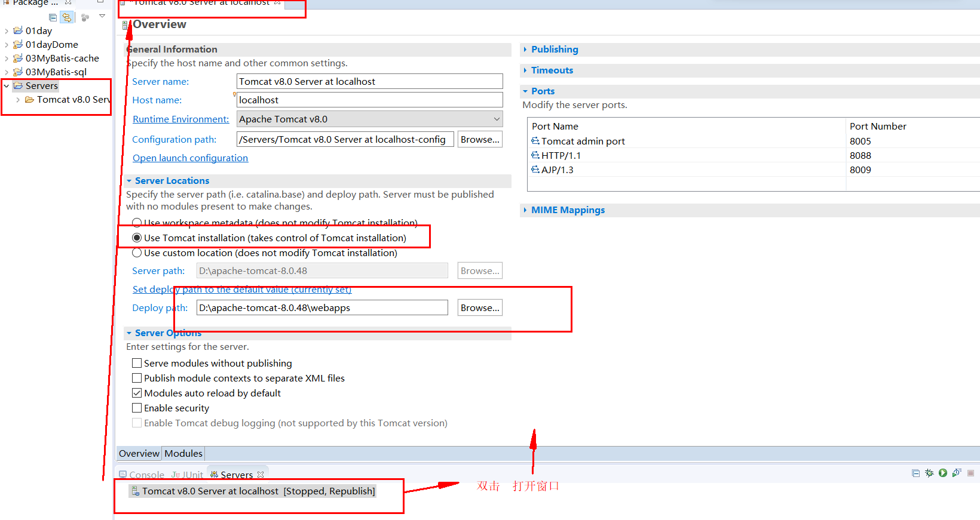
Task: Check Publish module contexts to separate XML files
Action: click(x=137, y=378)
